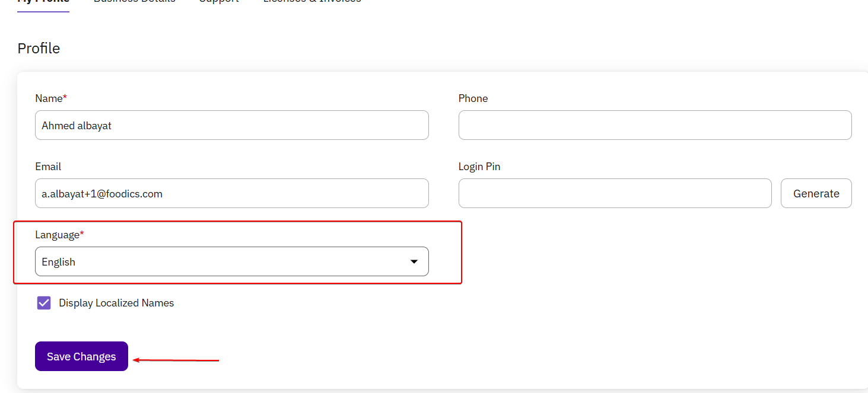The height and width of the screenshot is (393, 868).
Task: Click the 'Display Localized Names' label text
Action: click(116, 303)
